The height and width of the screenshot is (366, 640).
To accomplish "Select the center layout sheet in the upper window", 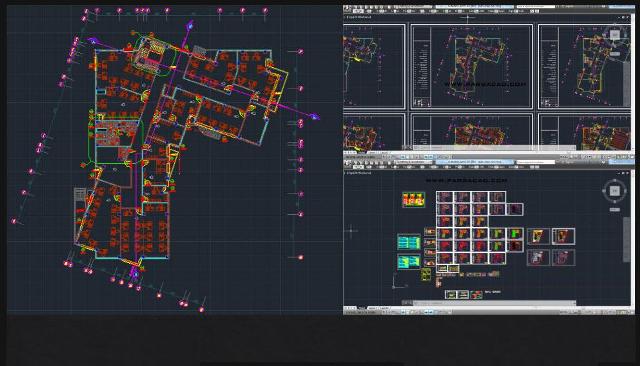I will (x=472, y=67).
